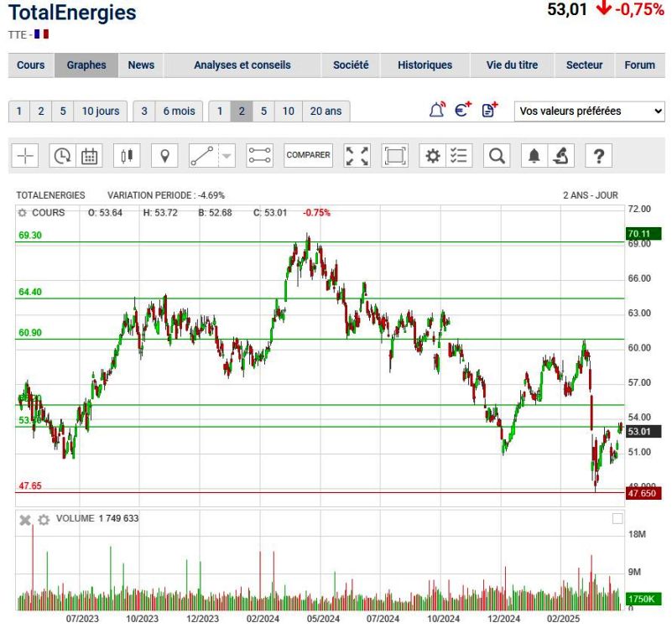Select the 6 mois period
Viewport: 672px width, 628px height.
tap(180, 112)
